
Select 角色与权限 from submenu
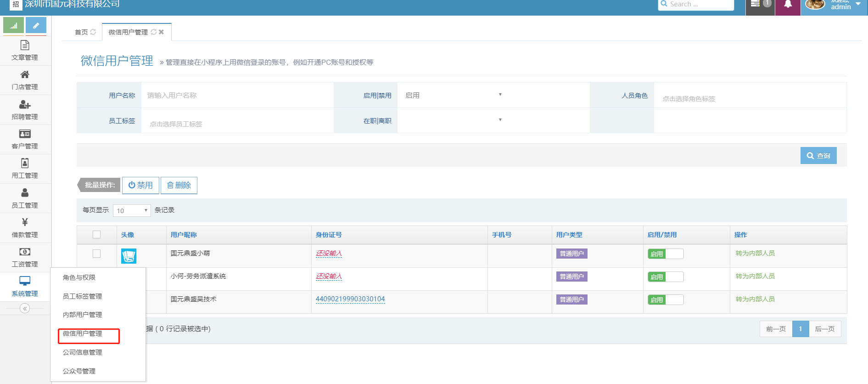pos(79,277)
